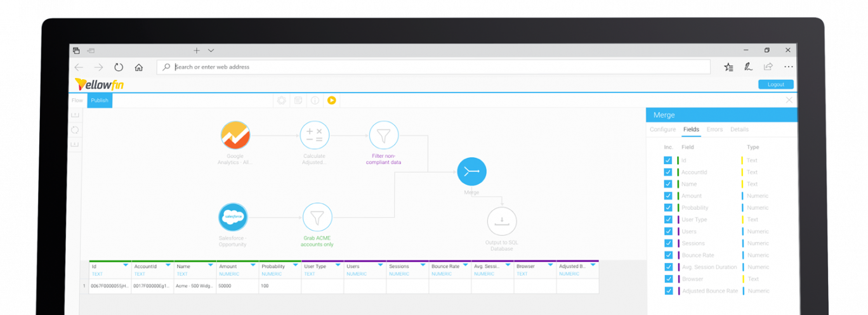The width and height of the screenshot is (868, 315).
Task: Click the Google Analytics source node
Action: point(235,136)
